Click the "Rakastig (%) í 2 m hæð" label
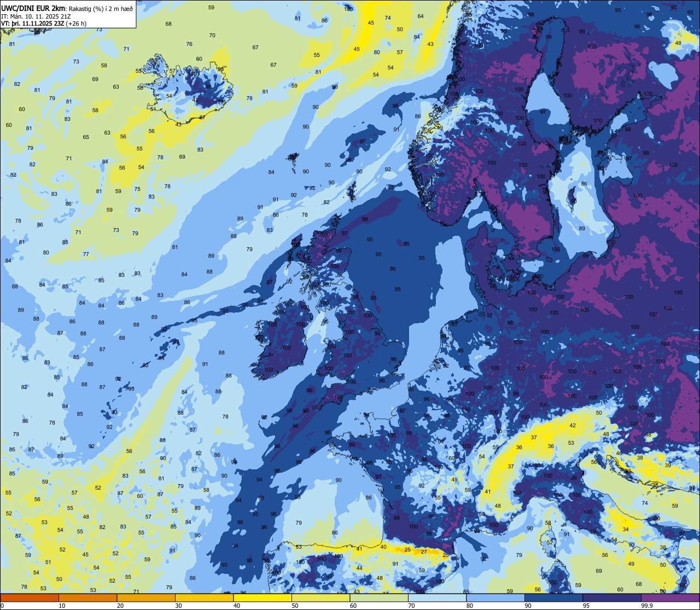Screen dimensions: 700x610 [101, 8]
